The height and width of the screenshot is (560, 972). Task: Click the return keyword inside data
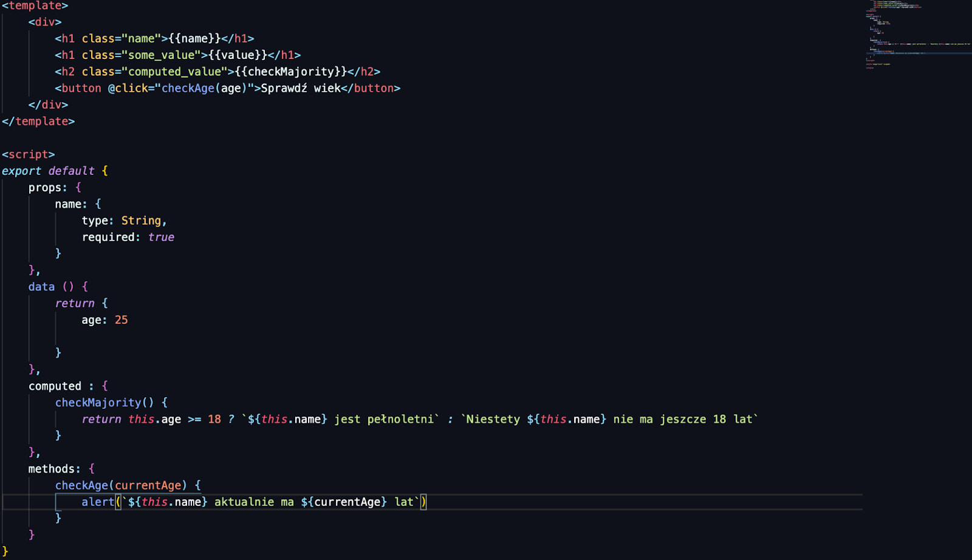[x=75, y=303]
